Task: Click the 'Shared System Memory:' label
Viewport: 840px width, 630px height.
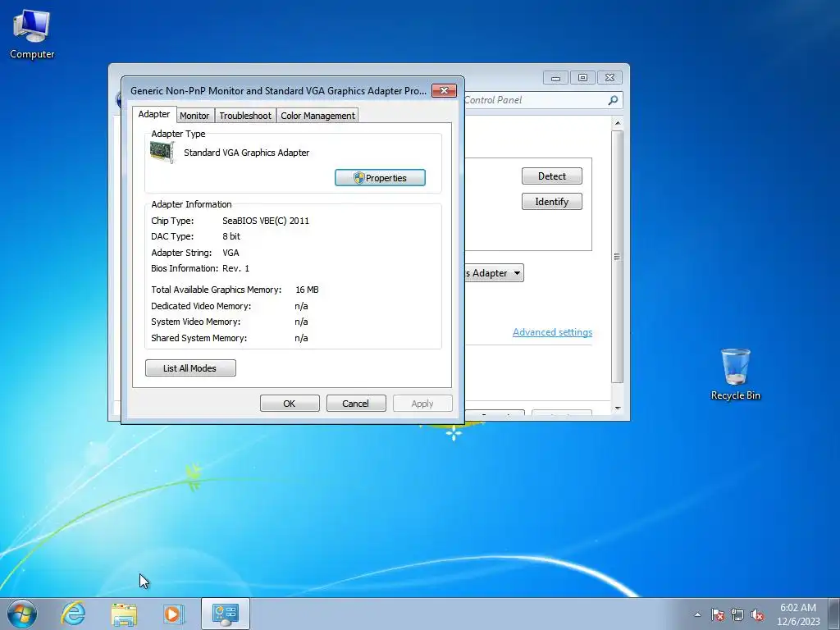Action: (199, 338)
